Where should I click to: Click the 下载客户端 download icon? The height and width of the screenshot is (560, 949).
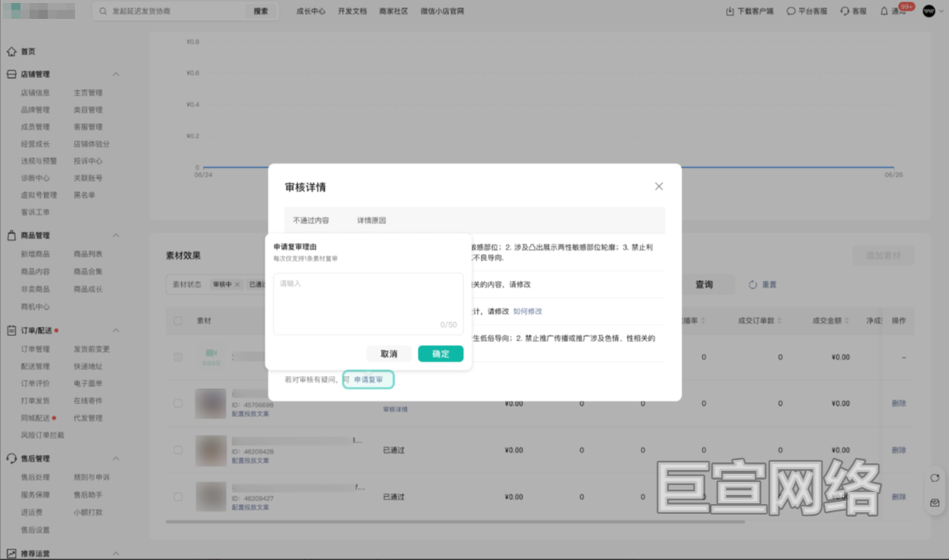click(730, 11)
